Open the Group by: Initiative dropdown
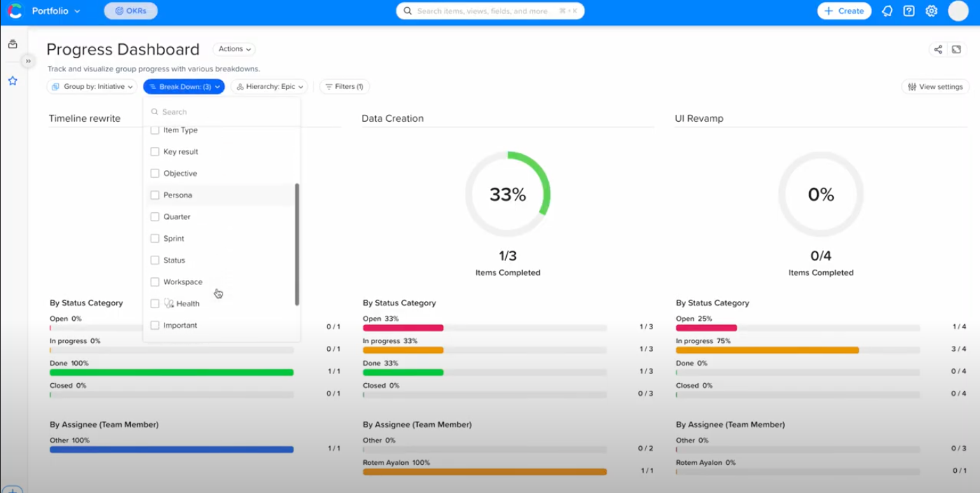 (x=92, y=87)
